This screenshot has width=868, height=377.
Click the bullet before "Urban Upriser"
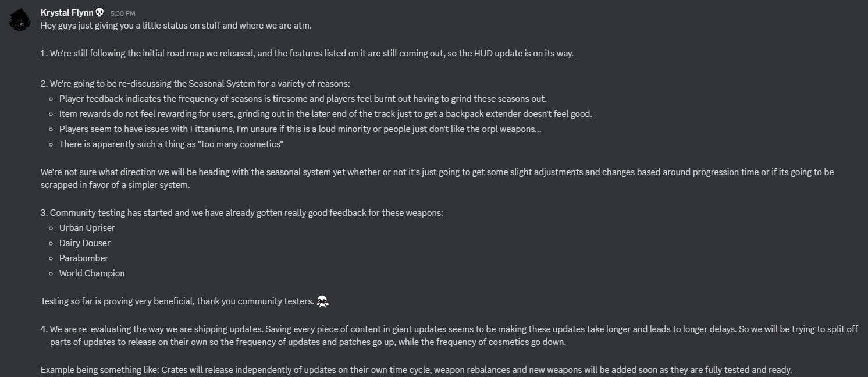pos(52,228)
